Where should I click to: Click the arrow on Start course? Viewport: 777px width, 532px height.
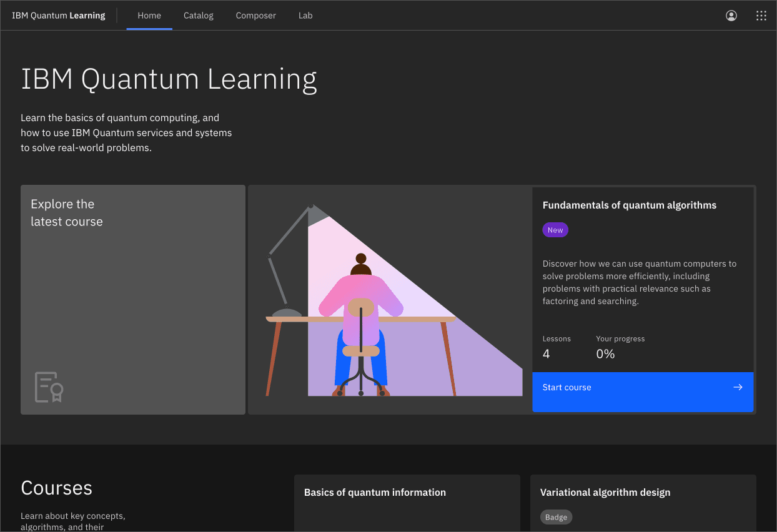(x=738, y=387)
